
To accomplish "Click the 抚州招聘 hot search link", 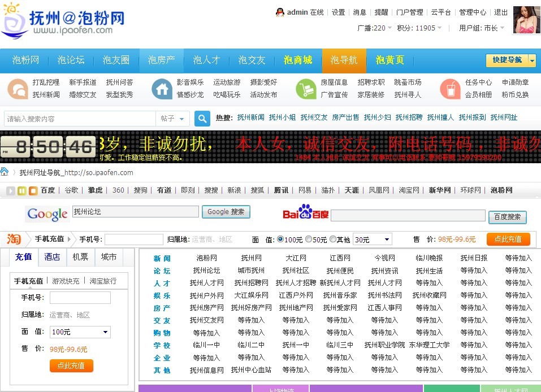I will (x=409, y=117).
